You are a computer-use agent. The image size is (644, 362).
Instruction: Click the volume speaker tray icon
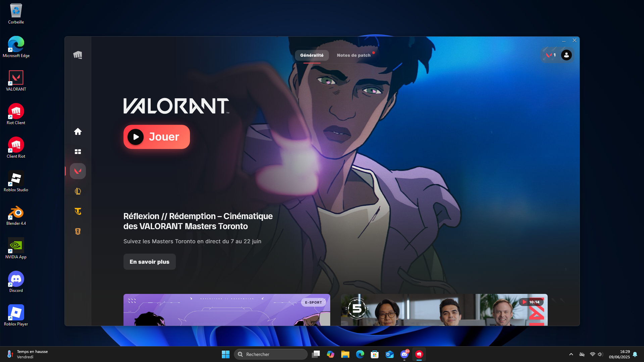[600, 354]
